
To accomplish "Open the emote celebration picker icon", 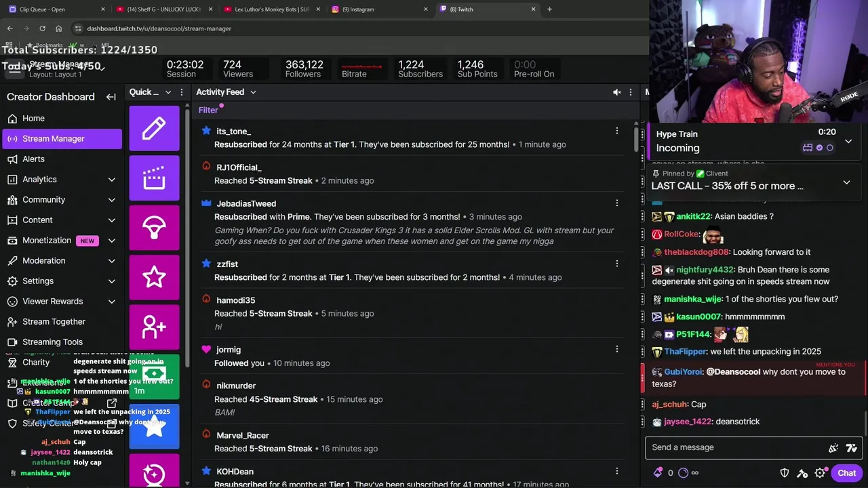I will pos(833,447).
